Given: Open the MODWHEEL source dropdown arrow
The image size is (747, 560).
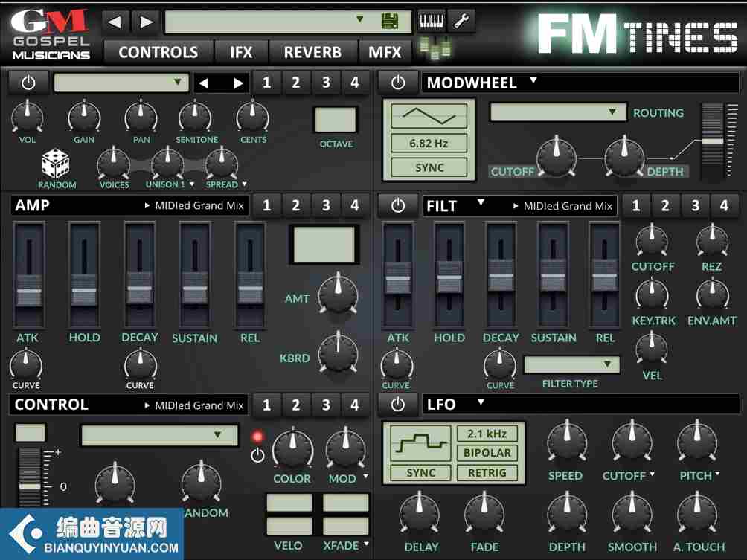Looking at the screenshot, I should point(533,80).
